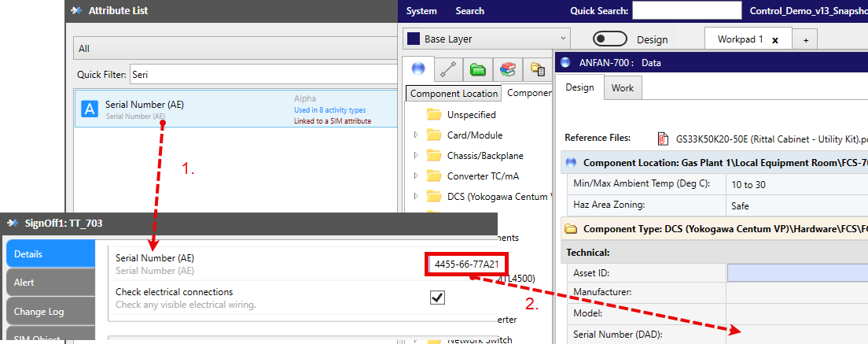Select the Design tab in ANFAN-700

click(579, 87)
